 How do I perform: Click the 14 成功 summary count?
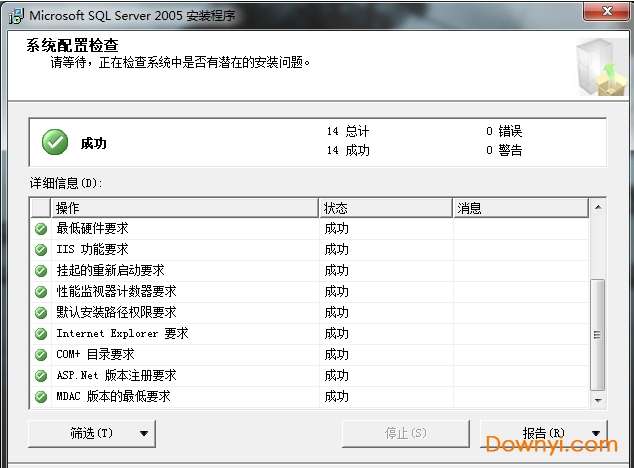[348, 150]
